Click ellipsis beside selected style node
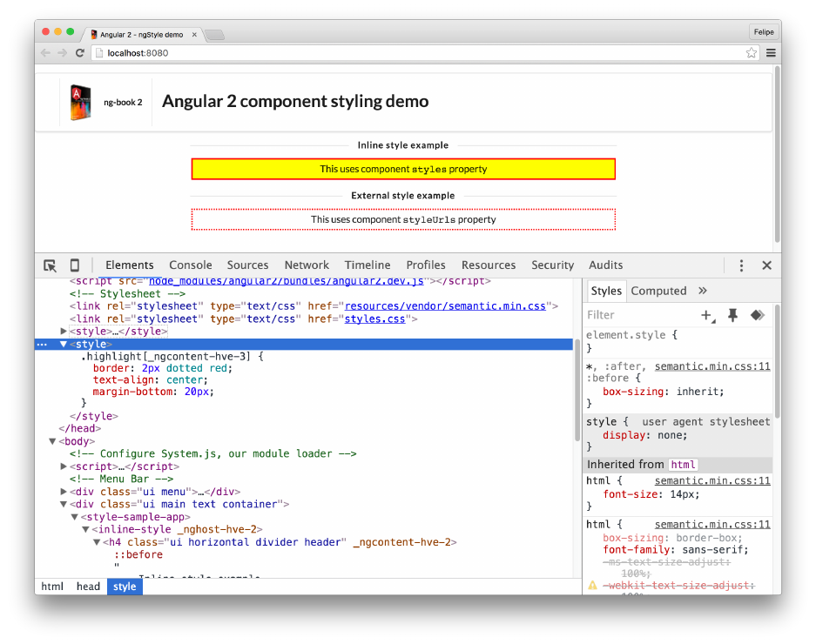816x644 pixels. [42, 345]
